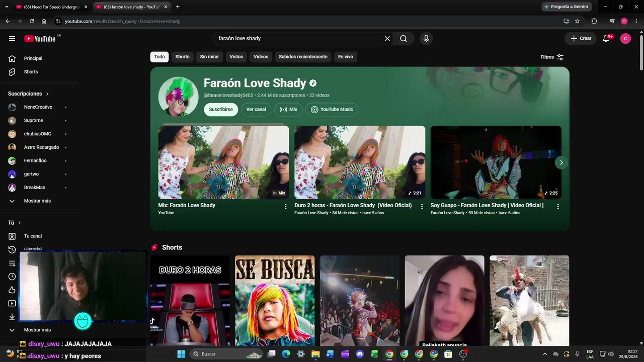Open the browser home button
This screenshot has height=362, width=644.
(x=44, y=21)
